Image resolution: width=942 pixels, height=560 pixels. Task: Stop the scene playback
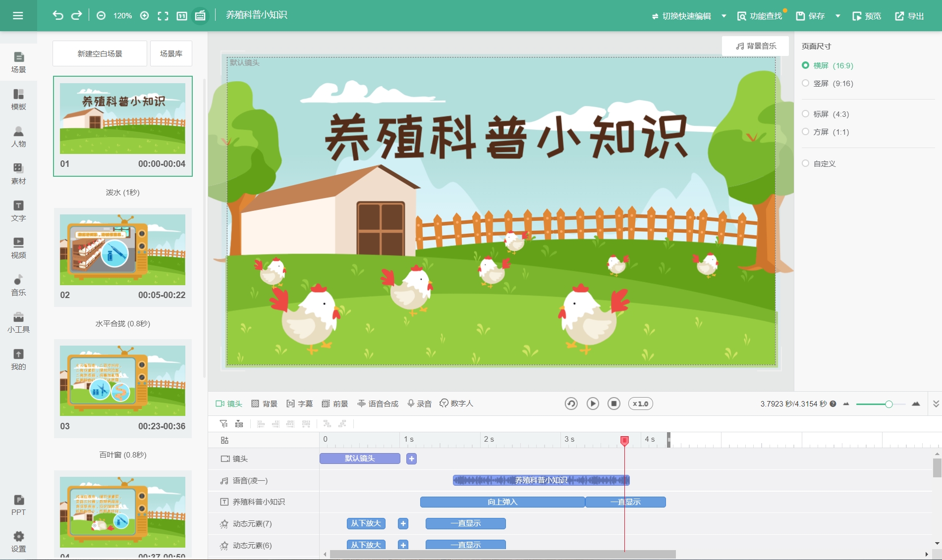pos(613,404)
